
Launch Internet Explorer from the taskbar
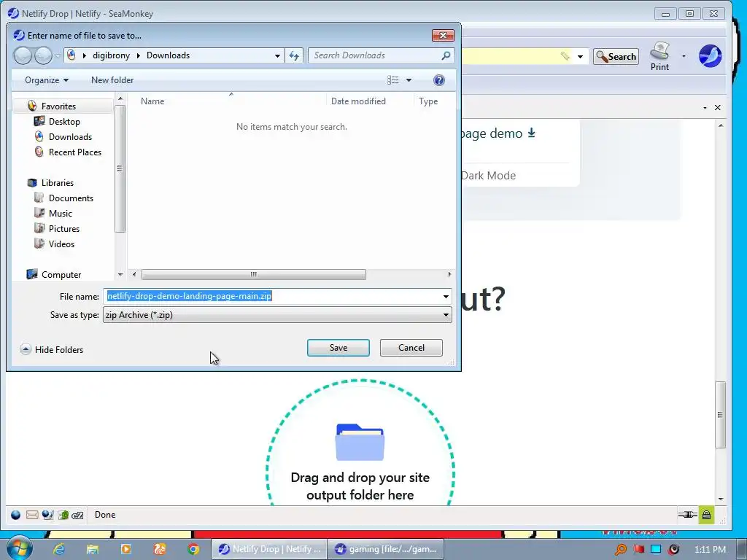(59, 549)
